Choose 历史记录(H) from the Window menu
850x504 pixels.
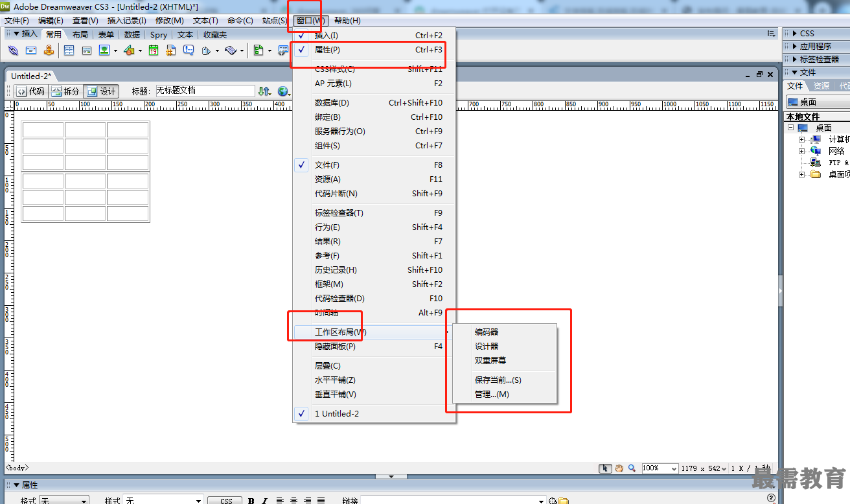pos(374,270)
